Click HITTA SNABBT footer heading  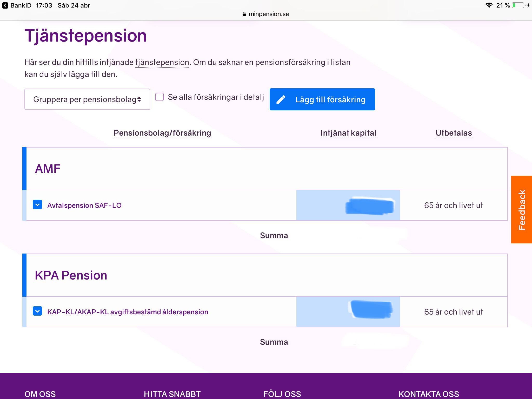click(172, 394)
